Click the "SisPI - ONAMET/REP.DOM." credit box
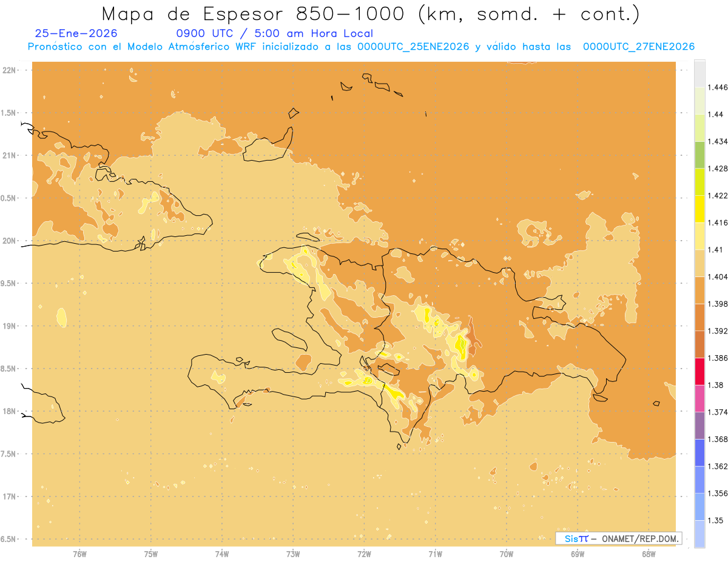The image size is (728, 562). coord(618,538)
